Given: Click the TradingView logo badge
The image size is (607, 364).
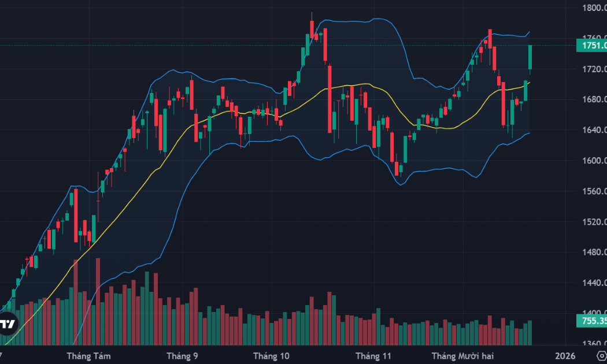Looking at the screenshot, I should 8,324.
